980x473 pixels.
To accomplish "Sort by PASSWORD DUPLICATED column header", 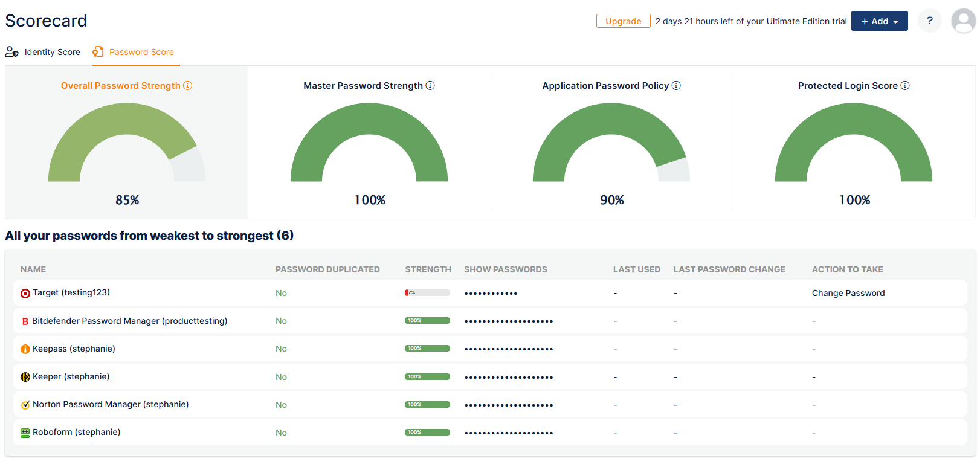I will pyautogui.click(x=327, y=269).
